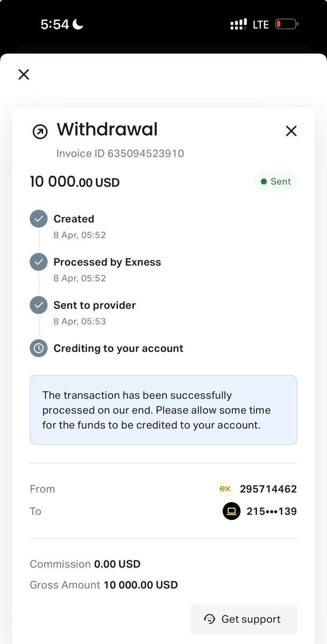Tap the blue transaction processed notice
327x644 pixels.
[163, 410]
